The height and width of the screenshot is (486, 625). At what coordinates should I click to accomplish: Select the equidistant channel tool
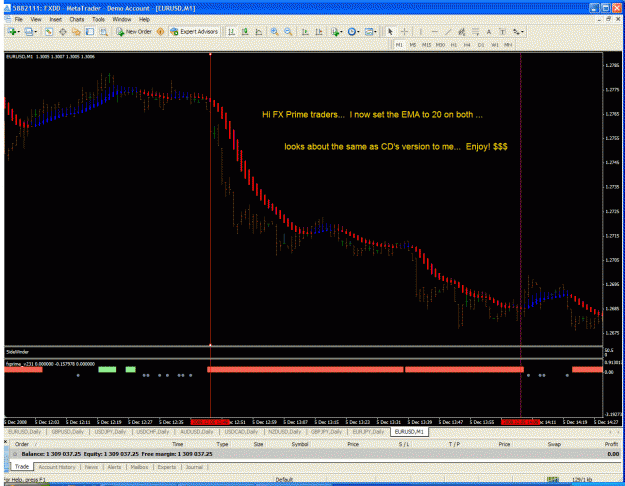point(462,31)
